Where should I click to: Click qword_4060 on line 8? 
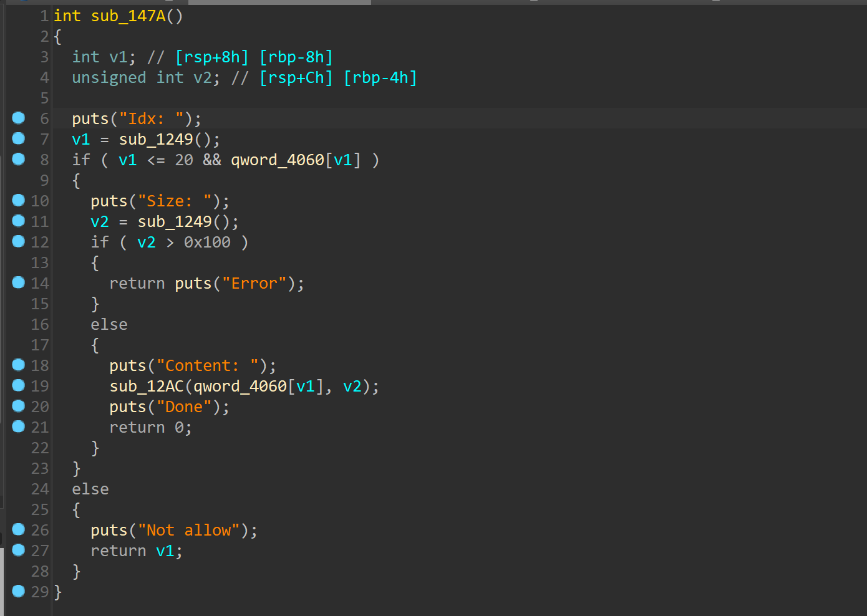278,160
